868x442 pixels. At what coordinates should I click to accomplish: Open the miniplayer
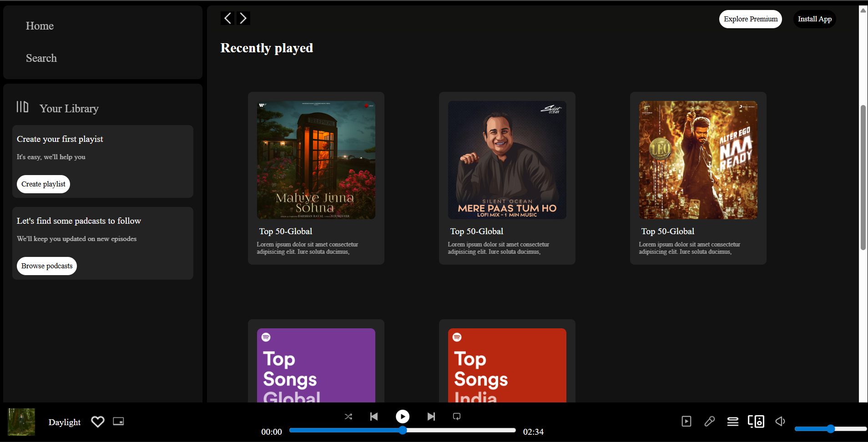pos(118,422)
